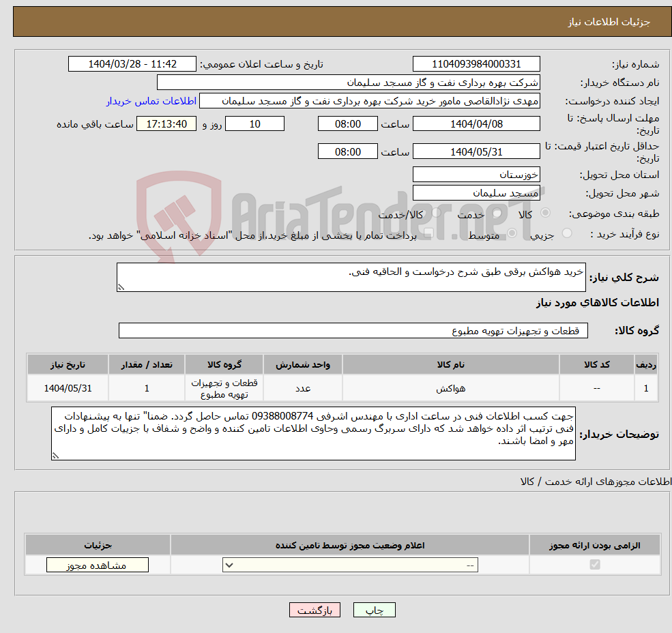
Task: Select the خدمت radio button
Action: [x=497, y=213]
